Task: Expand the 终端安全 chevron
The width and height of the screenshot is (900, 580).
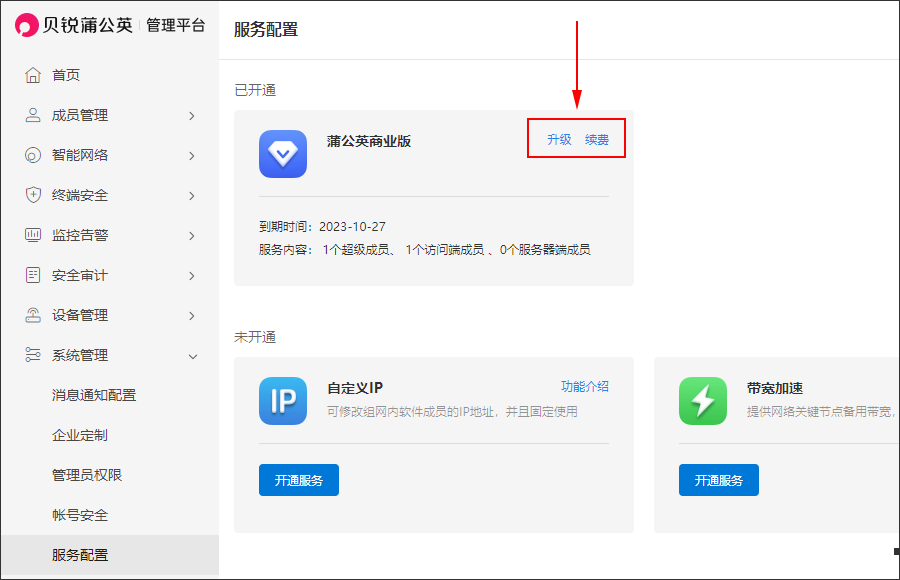Action: pos(192,196)
